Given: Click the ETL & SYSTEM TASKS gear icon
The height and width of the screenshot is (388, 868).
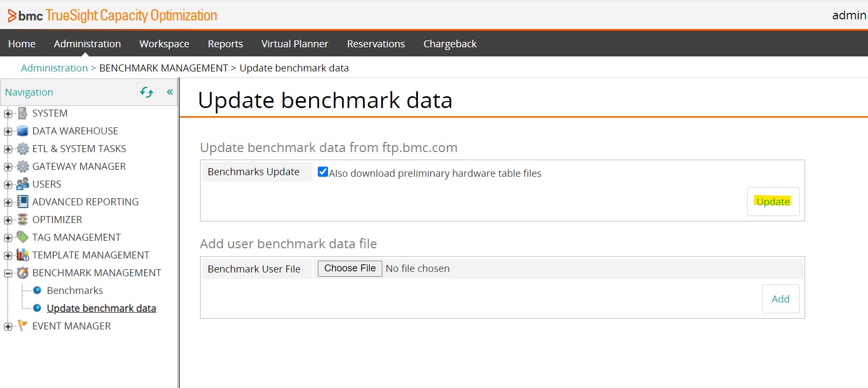Looking at the screenshot, I should (x=23, y=149).
